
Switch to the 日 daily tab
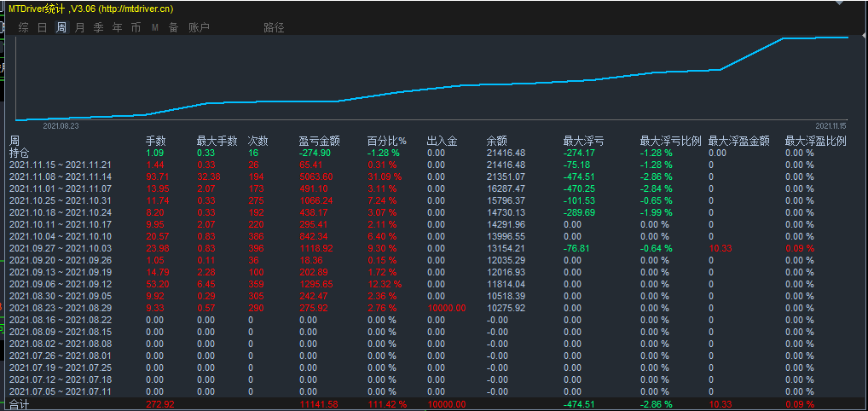(x=42, y=27)
